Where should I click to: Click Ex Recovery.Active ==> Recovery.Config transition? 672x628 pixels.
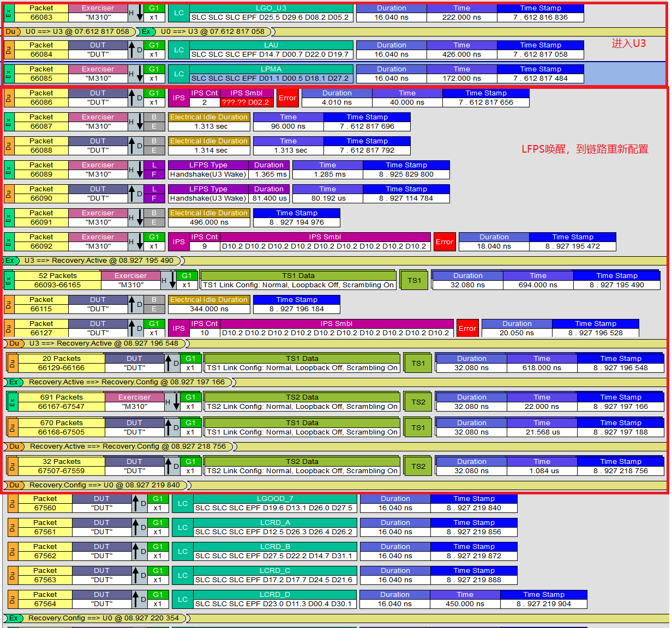click(x=119, y=382)
